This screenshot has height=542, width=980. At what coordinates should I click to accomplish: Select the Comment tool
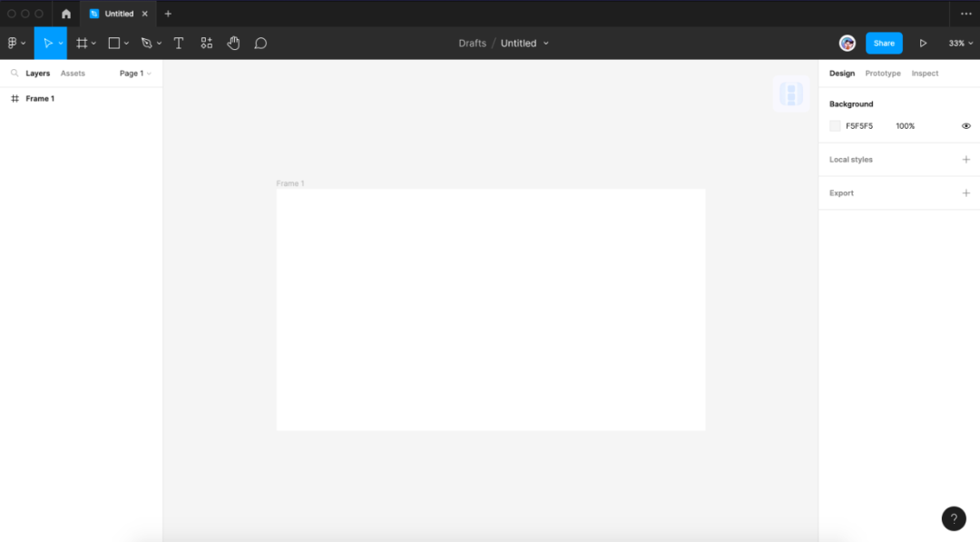point(260,44)
